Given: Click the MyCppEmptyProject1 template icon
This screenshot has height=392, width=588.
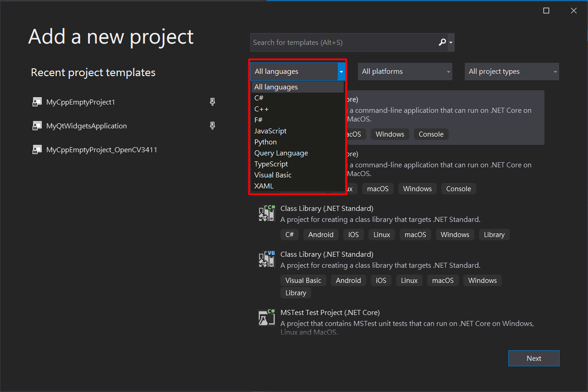Looking at the screenshot, I should coord(37,102).
